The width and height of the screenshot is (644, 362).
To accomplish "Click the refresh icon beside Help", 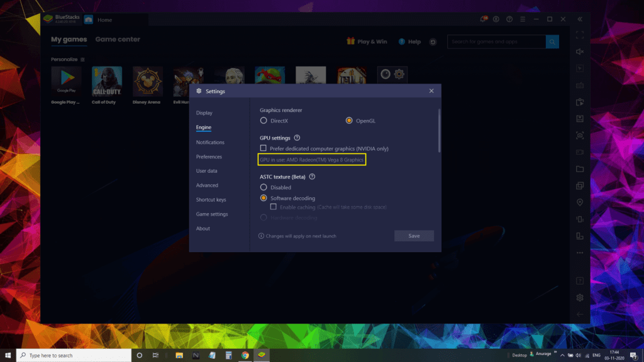I will click(x=433, y=42).
